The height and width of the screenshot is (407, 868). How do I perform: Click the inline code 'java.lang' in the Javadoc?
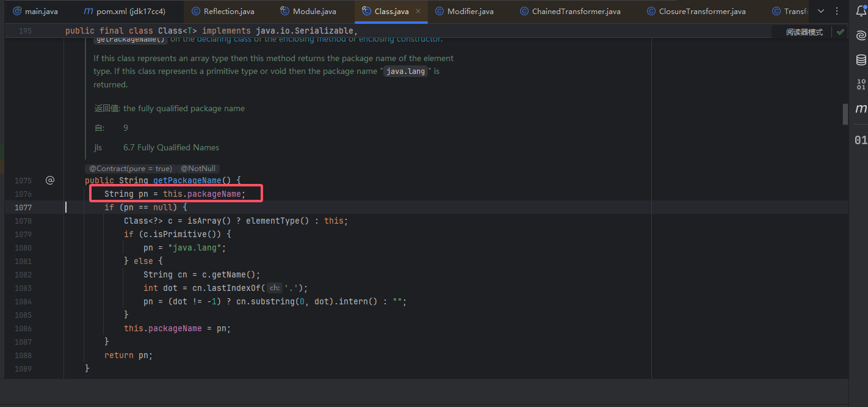[x=405, y=71]
